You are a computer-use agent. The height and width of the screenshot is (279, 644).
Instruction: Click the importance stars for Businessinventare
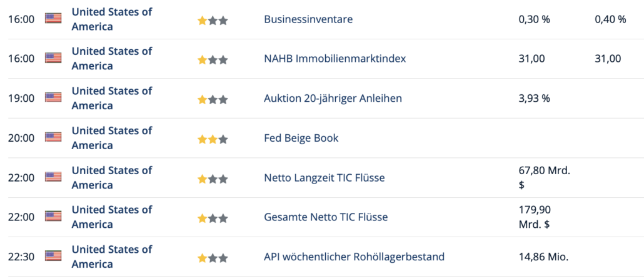coord(213,21)
